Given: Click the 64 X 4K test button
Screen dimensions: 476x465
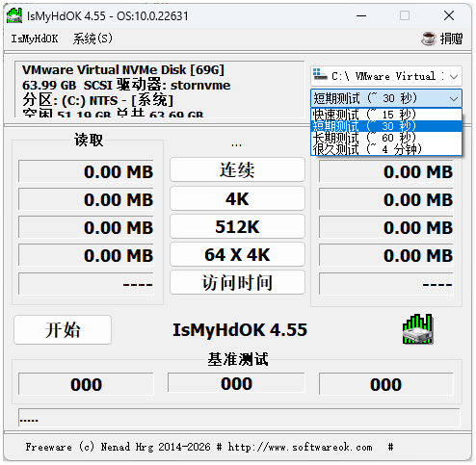Looking at the screenshot, I should point(237,254).
